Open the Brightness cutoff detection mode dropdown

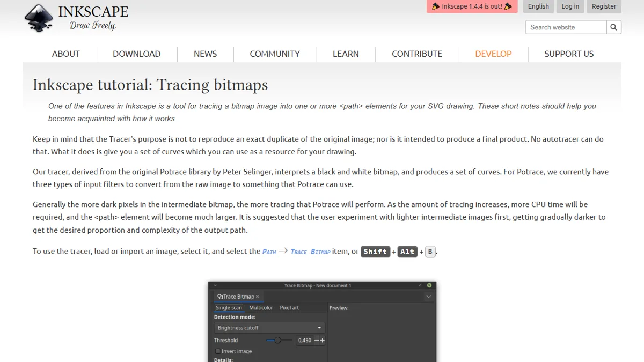coord(269,328)
